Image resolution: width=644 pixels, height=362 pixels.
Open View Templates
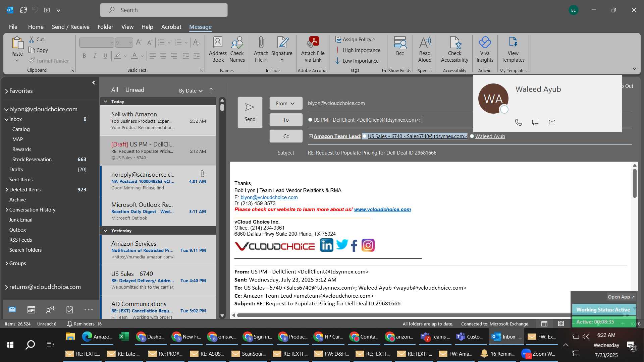click(x=513, y=50)
